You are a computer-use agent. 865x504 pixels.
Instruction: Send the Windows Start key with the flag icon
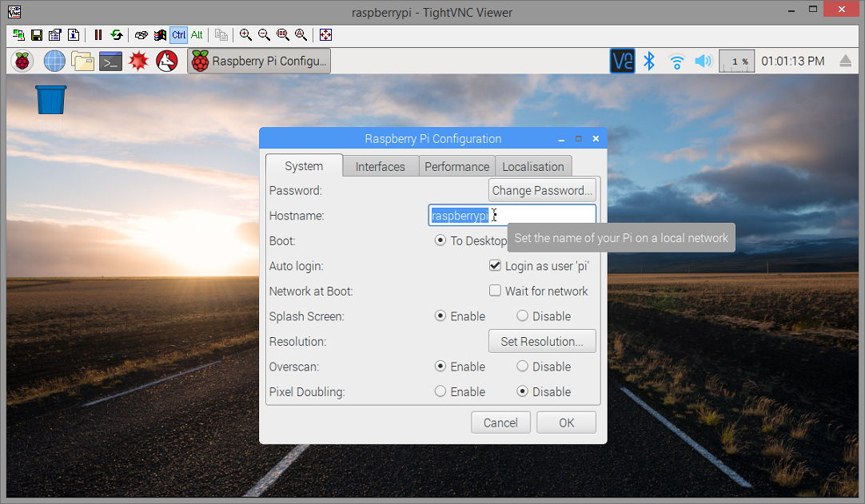(160, 35)
